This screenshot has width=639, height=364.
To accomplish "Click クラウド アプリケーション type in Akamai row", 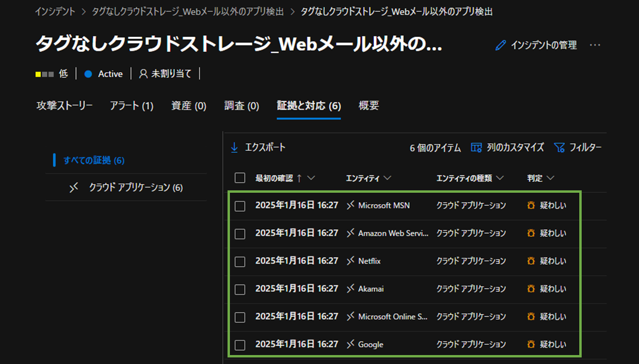I will 471,289.
